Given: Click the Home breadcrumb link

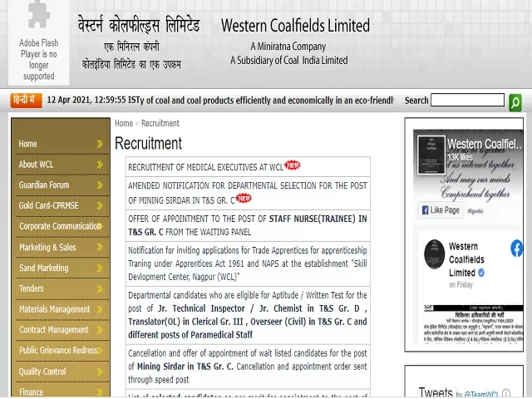Looking at the screenshot, I should (124, 123).
